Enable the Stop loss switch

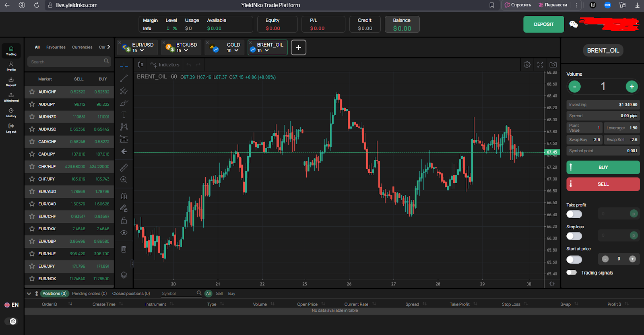[574, 236]
